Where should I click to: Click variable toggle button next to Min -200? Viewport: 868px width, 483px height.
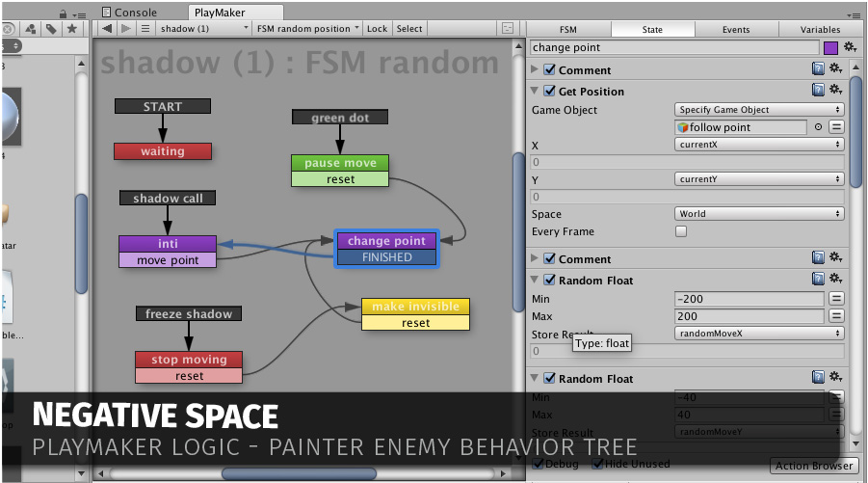click(x=836, y=299)
